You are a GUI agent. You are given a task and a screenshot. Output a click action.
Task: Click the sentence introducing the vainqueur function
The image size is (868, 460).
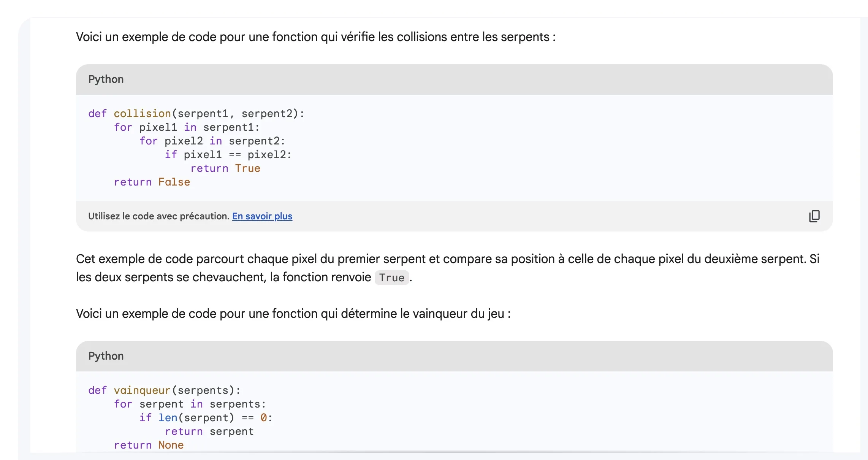pos(293,314)
